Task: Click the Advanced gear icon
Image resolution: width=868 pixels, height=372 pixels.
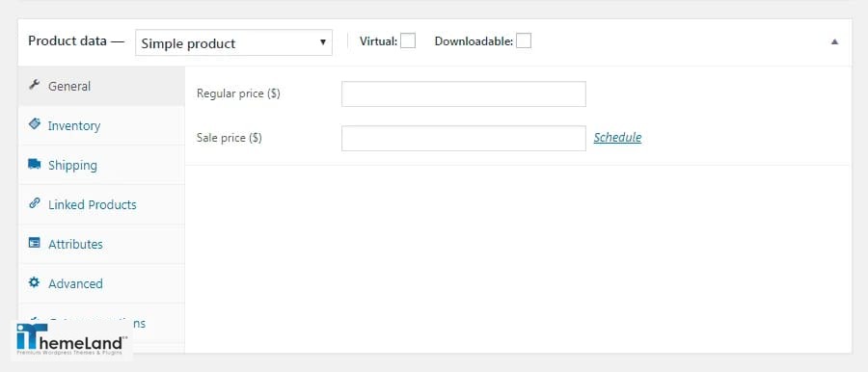Action: (x=35, y=282)
